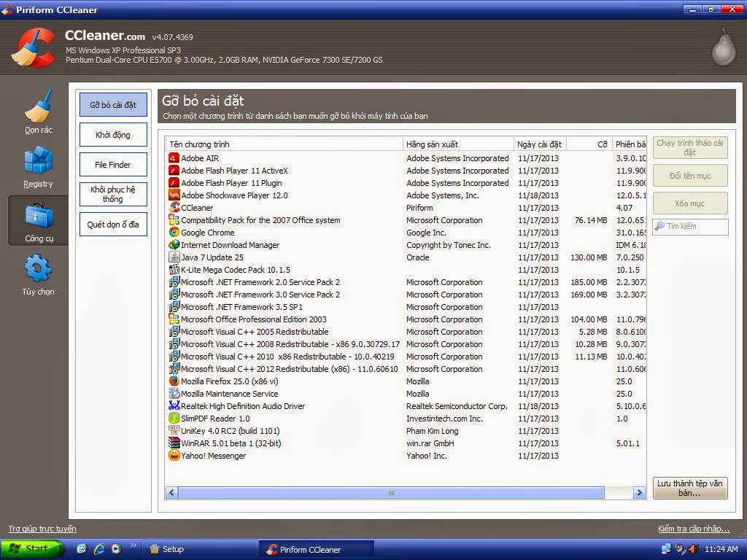Select the UniKey 4.0 RC2 icon
The width and height of the screenshot is (747, 560).
coord(174,430)
